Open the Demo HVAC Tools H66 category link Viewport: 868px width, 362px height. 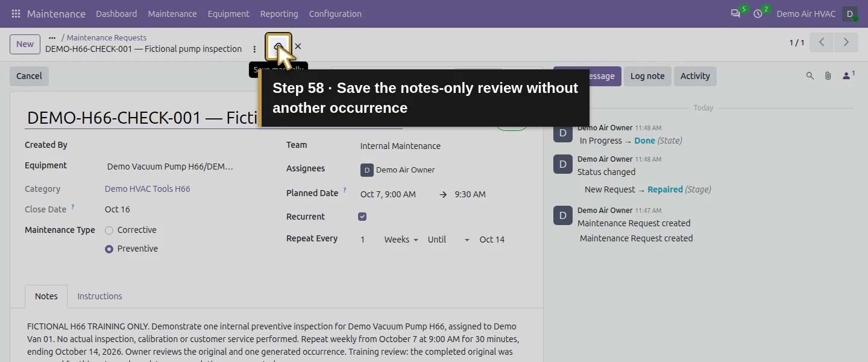(148, 189)
